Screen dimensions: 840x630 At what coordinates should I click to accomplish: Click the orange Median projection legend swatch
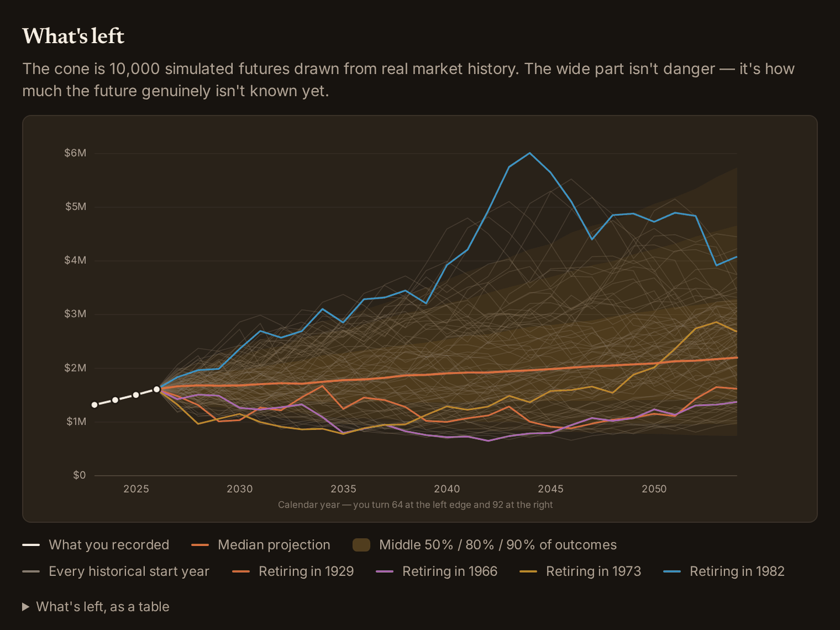pyautogui.click(x=200, y=545)
